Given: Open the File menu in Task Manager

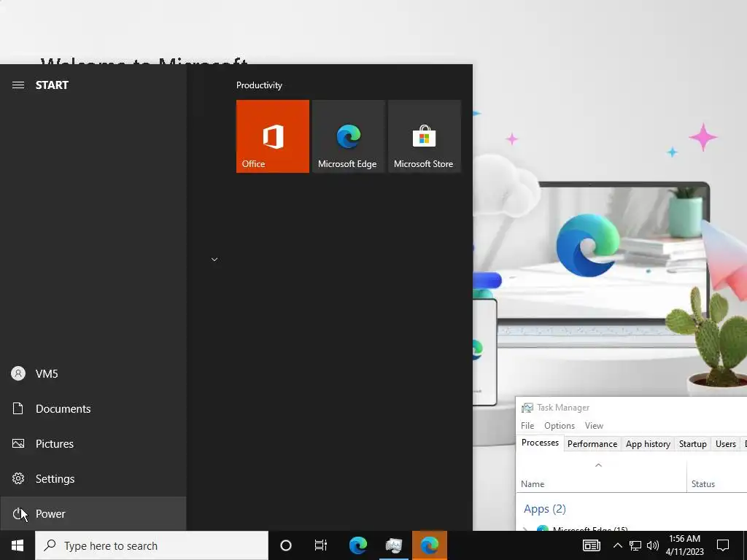Looking at the screenshot, I should point(527,426).
